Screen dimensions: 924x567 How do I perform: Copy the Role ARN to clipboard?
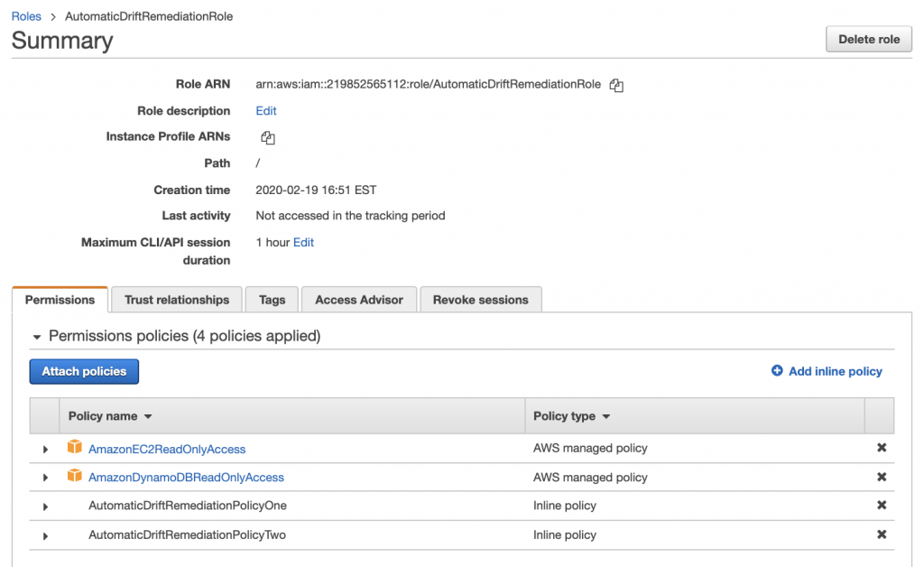[616, 85]
